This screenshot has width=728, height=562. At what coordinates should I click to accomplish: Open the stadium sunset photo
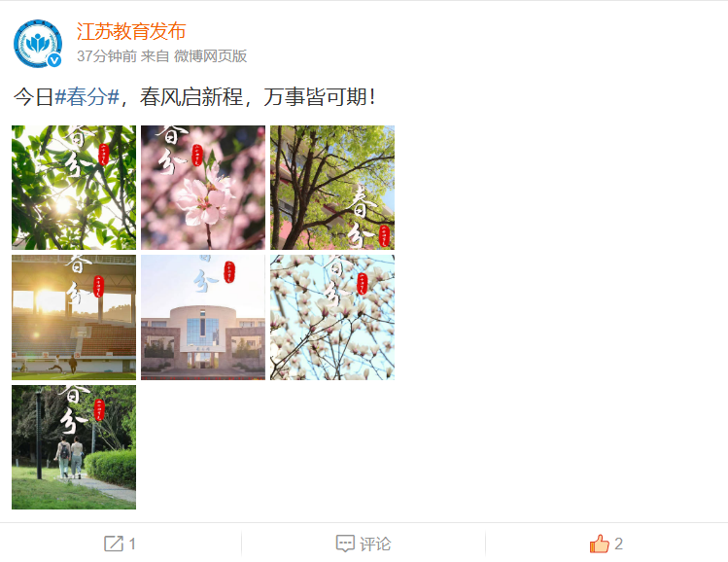pos(74,317)
